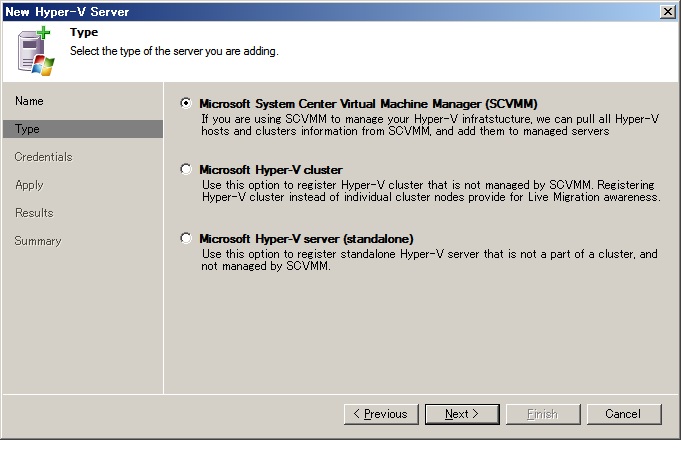Click the Next button
The width and height of the screenshot is (681, 460).
462,414
